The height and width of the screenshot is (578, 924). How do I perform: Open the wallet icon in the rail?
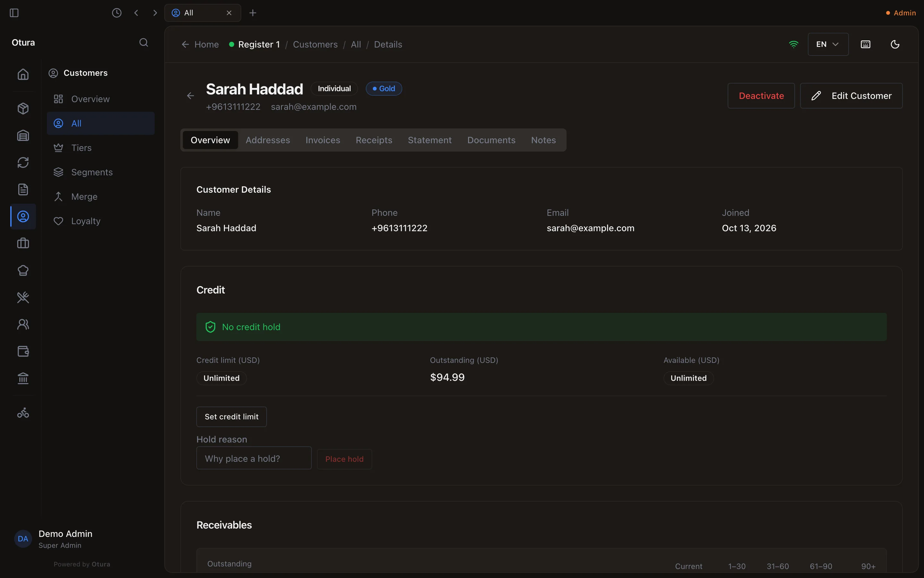pyautogui.click(x=23, y=351)
